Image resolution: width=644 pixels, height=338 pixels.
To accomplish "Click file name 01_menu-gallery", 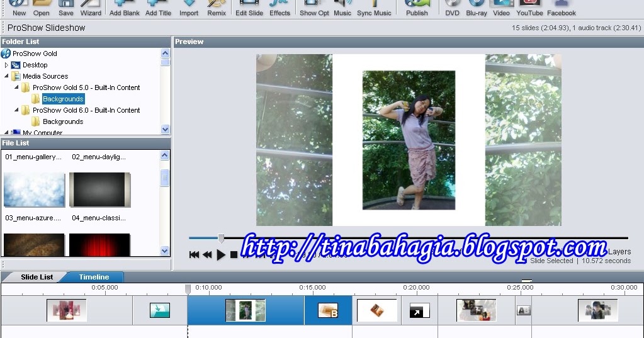I will [x=33, y=157].
